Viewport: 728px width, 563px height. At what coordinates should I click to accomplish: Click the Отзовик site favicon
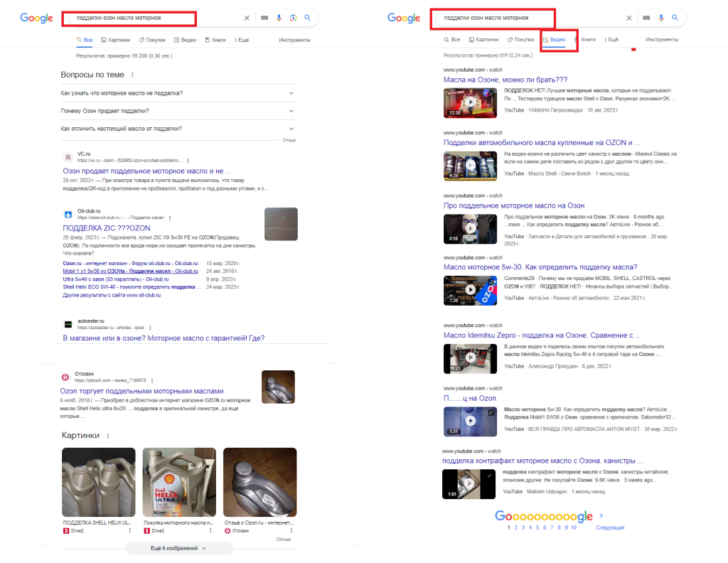[65, 377]
